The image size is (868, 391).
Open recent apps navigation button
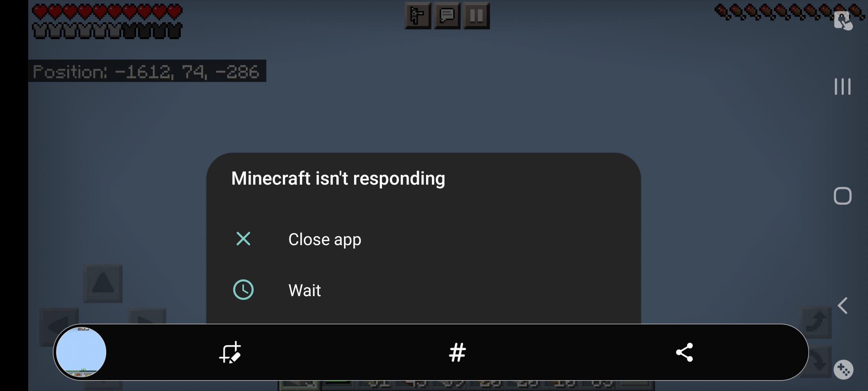click(843, 87)
